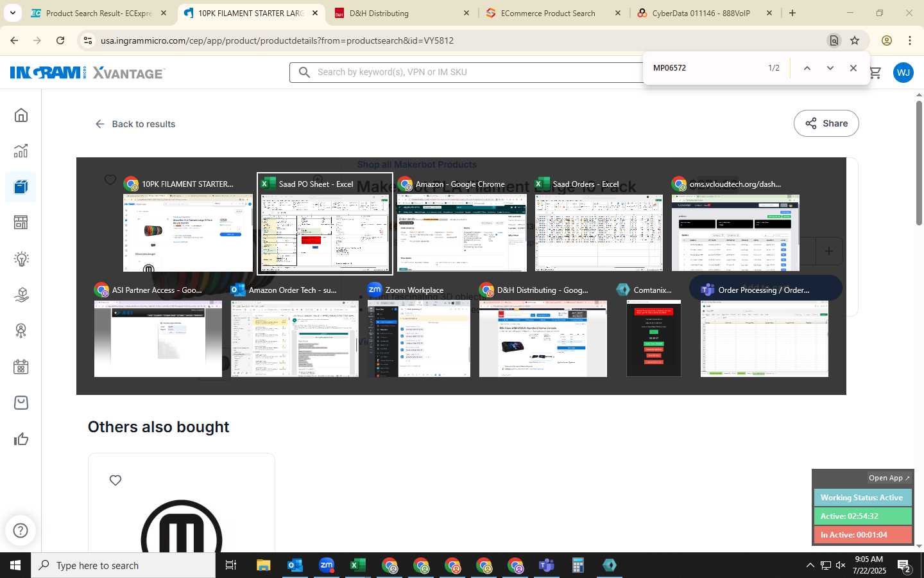924x578 pixels.
Task: Open the shopping bag sidebar icon
Action: pyautogui.click(x=21, y=403)
